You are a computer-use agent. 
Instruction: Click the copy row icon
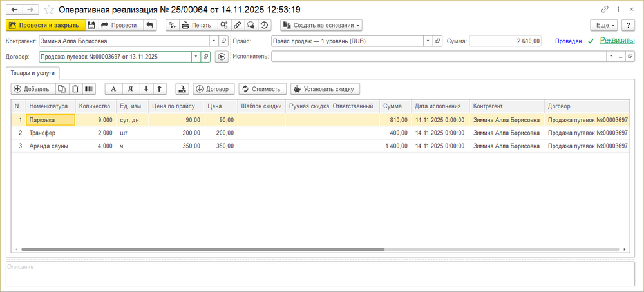coord(62,89)
